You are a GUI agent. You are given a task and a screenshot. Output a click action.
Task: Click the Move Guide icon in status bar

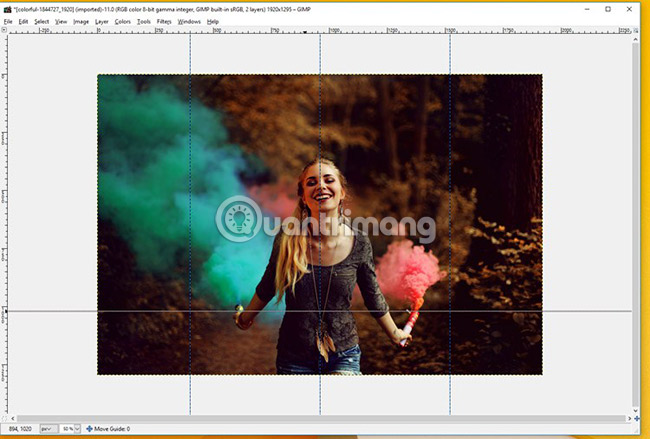click(90, 428)
